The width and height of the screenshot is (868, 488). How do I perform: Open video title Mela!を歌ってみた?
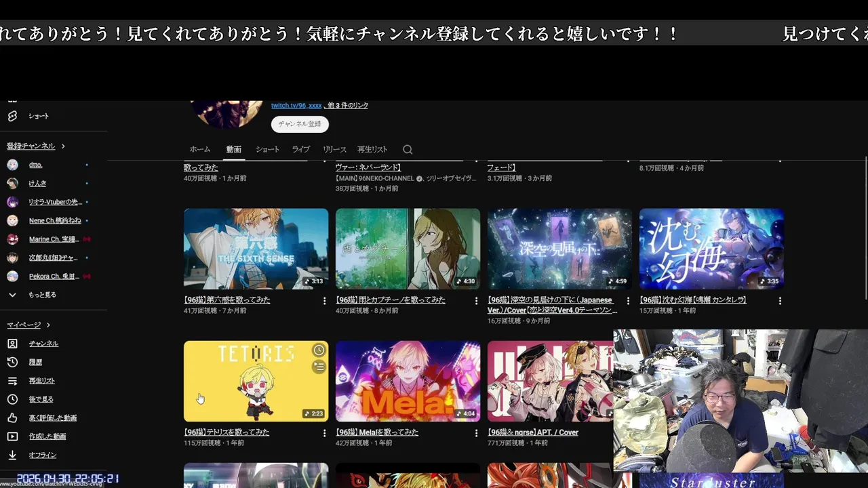click(x=377, y=432)
